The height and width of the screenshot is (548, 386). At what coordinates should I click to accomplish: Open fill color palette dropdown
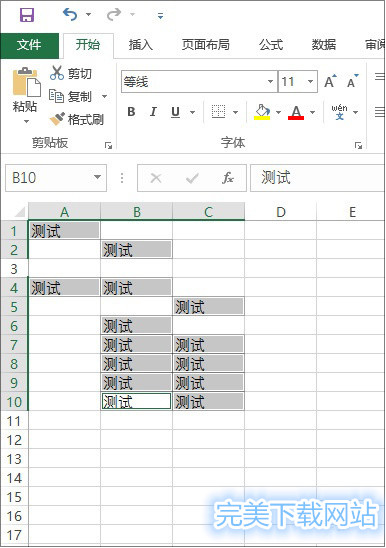(279, 112)
